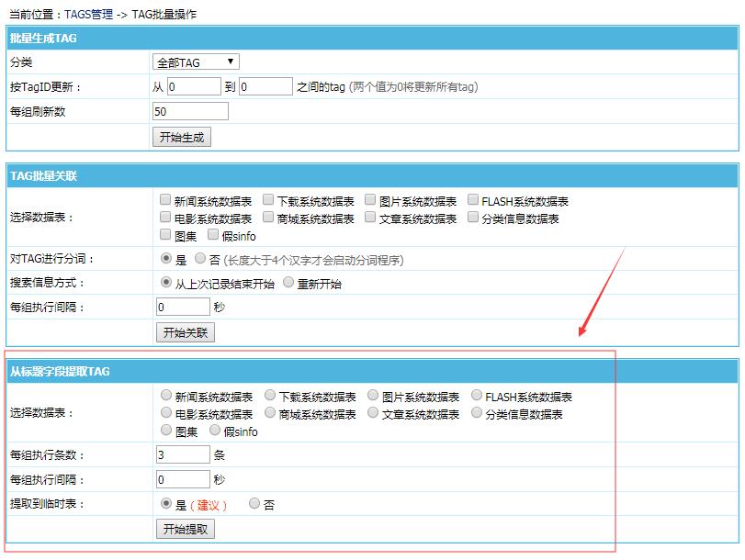The height and width of the screenshot is (560, 745).
Task: Check FLASH系统数据表 in TAG批量关联
Action: coord(473,199)
